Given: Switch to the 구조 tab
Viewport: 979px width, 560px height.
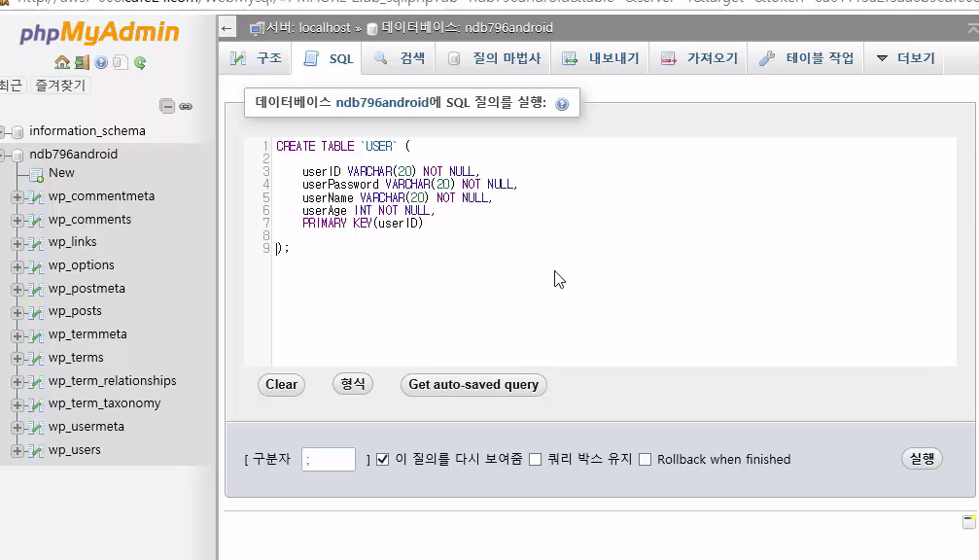Looking at the screenshot, I should tap(256, 58).
